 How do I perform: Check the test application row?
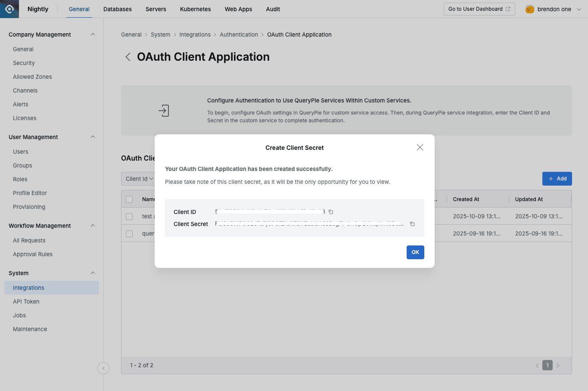click(x=129, y=216)
